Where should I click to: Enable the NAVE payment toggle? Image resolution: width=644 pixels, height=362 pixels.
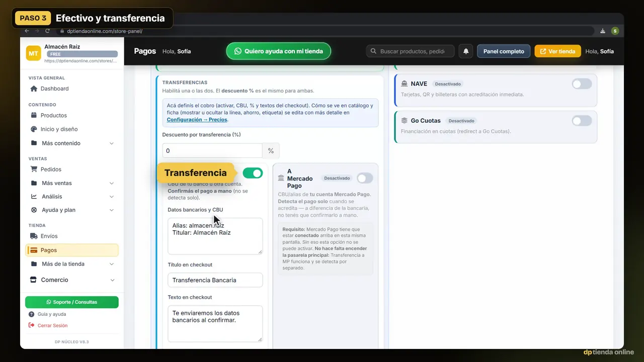click(582, 84)
